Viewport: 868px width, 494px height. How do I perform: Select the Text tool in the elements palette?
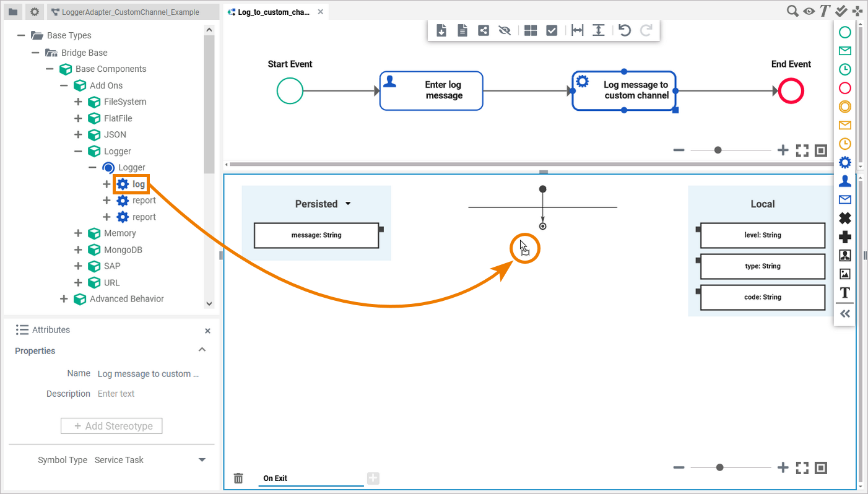coord(844,293)
